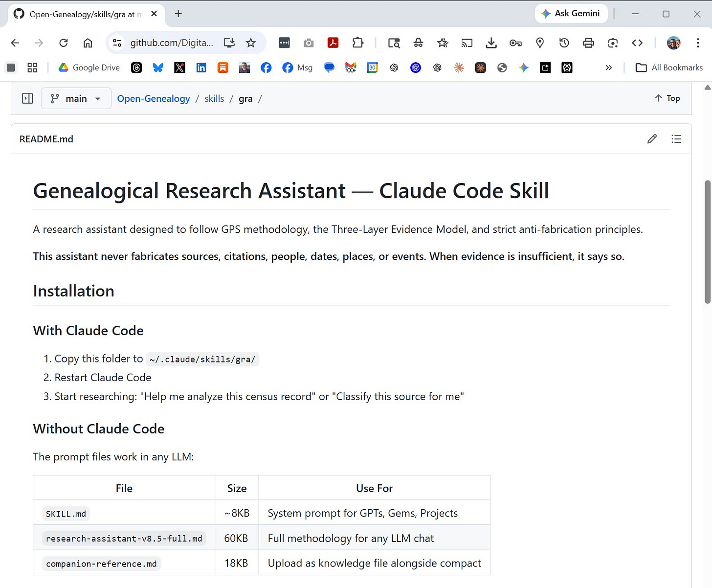Open the X (Twitter) bookmark
This screenshot has height=588, width=712.
tap(179, 68)
